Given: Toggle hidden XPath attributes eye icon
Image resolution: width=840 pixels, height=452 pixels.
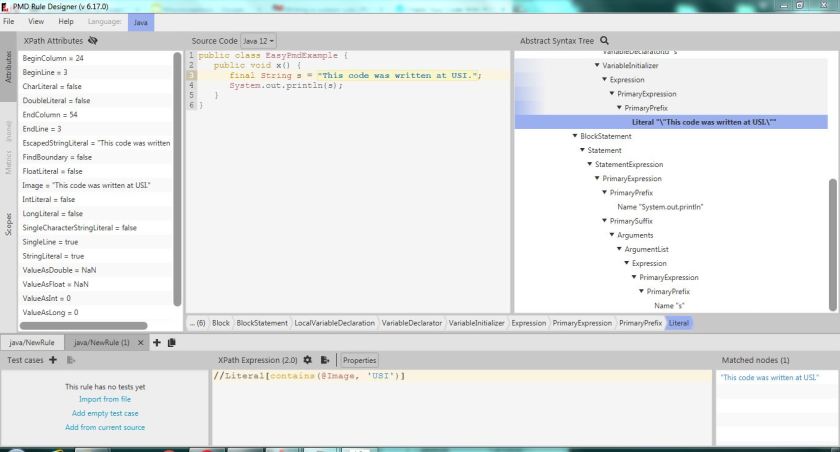Looking at the screenshot, I should (93, 41).
